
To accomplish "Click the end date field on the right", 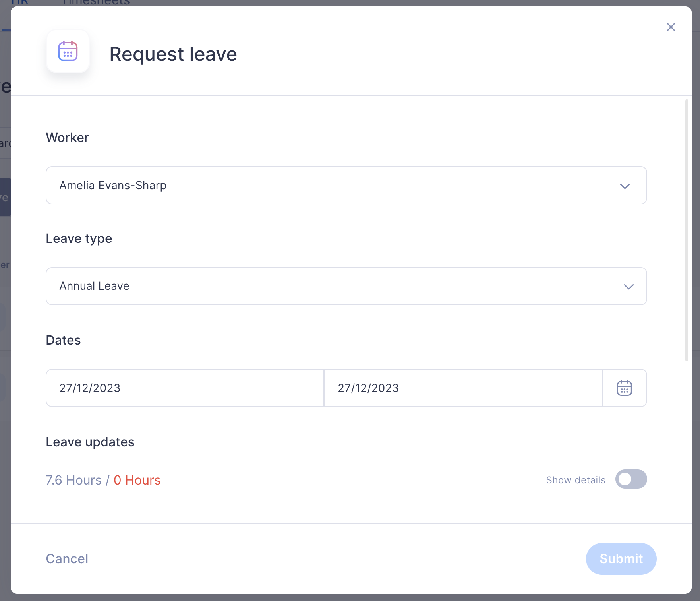I will [463, 388].
